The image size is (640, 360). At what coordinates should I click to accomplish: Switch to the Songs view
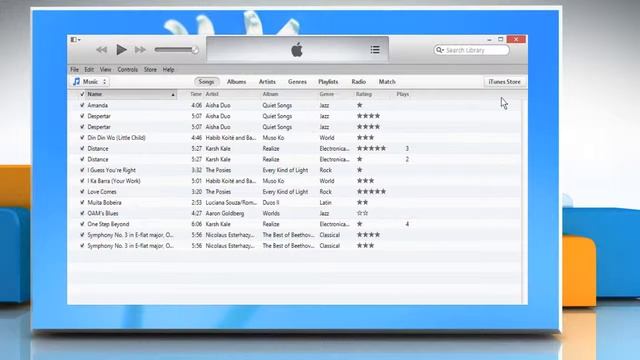[207, 82]
